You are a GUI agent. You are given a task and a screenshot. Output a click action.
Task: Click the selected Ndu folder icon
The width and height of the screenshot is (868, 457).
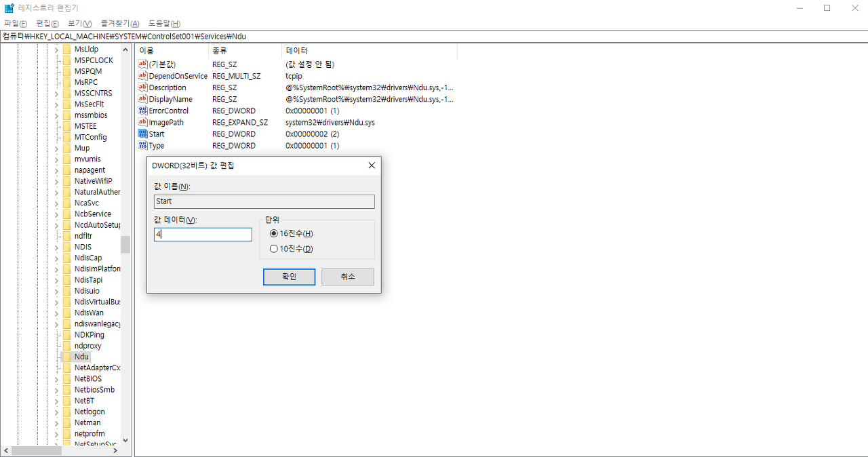point(66,357)
